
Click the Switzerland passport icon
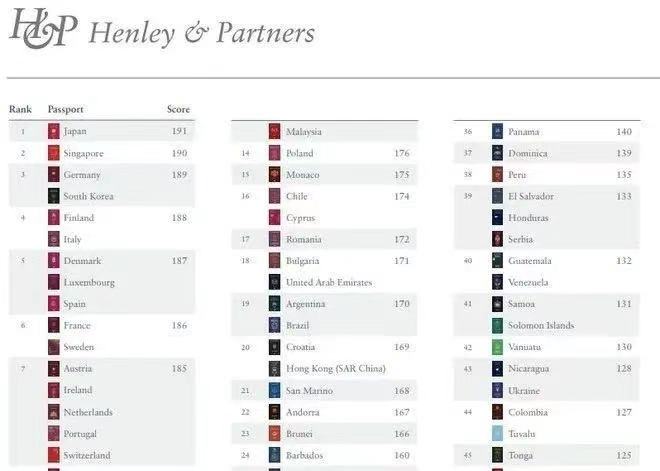(x=54, y=455)
